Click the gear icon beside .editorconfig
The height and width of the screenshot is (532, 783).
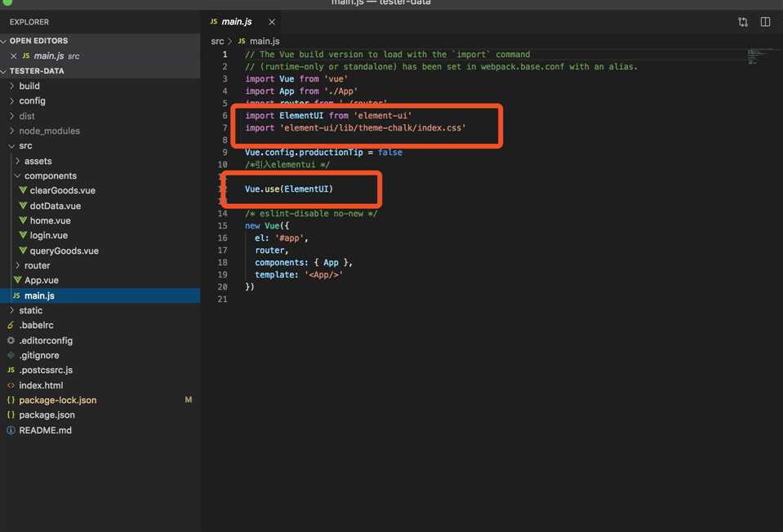pyautogui.click(x=11, y=340)
